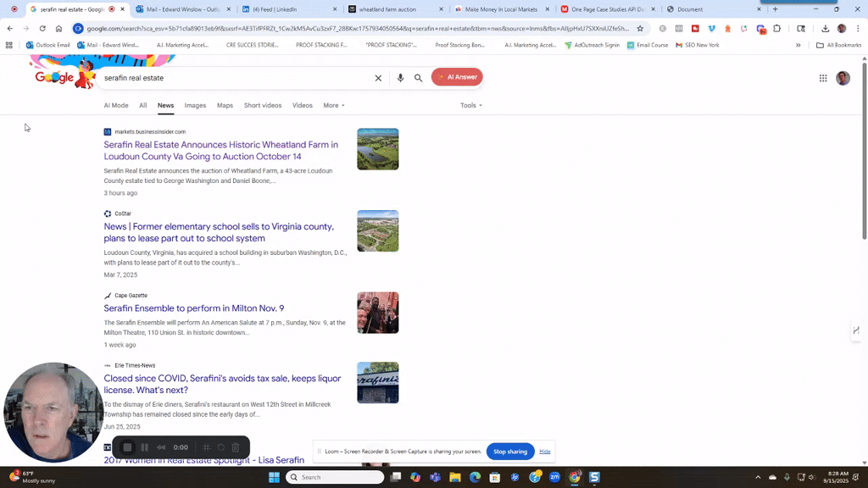Image resolution: width=868 pixels, height=488 pixels.
Task: Open the Chrome apps grid in bookmarks bar
Action: (x=8, y=45)
